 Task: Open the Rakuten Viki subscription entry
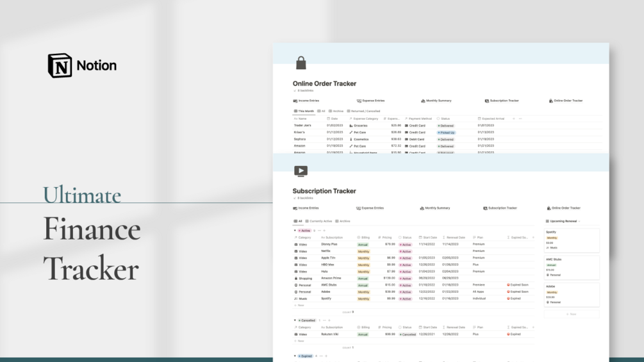329,334
